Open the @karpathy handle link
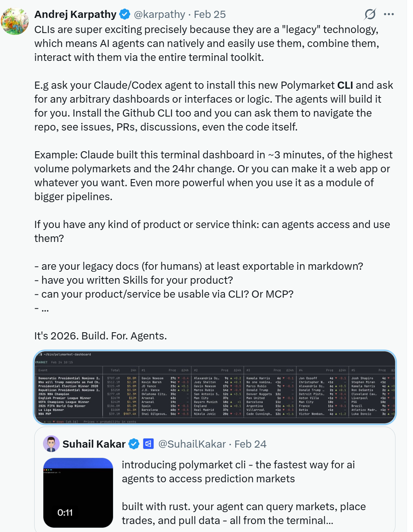 pos(160,14)
